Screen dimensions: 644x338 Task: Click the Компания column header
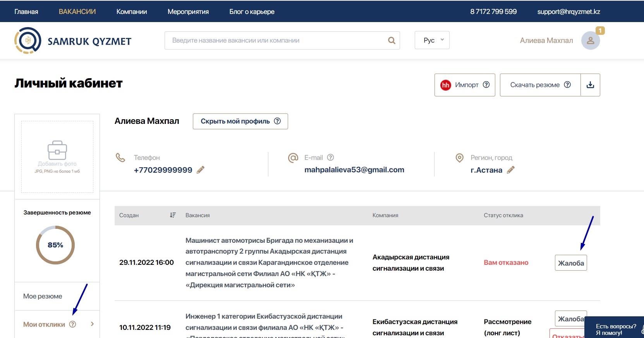[x=385, y=215]
